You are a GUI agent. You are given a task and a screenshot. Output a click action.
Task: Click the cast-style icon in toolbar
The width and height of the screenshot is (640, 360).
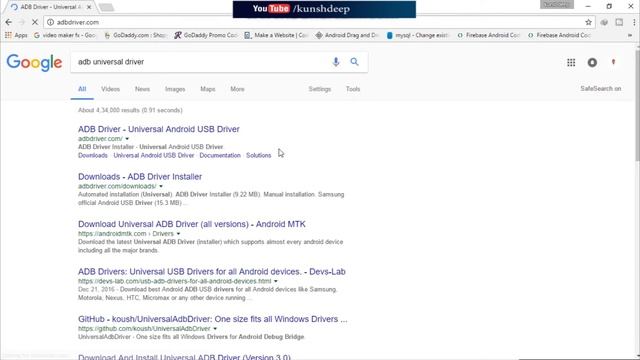(x=619, y=22)
